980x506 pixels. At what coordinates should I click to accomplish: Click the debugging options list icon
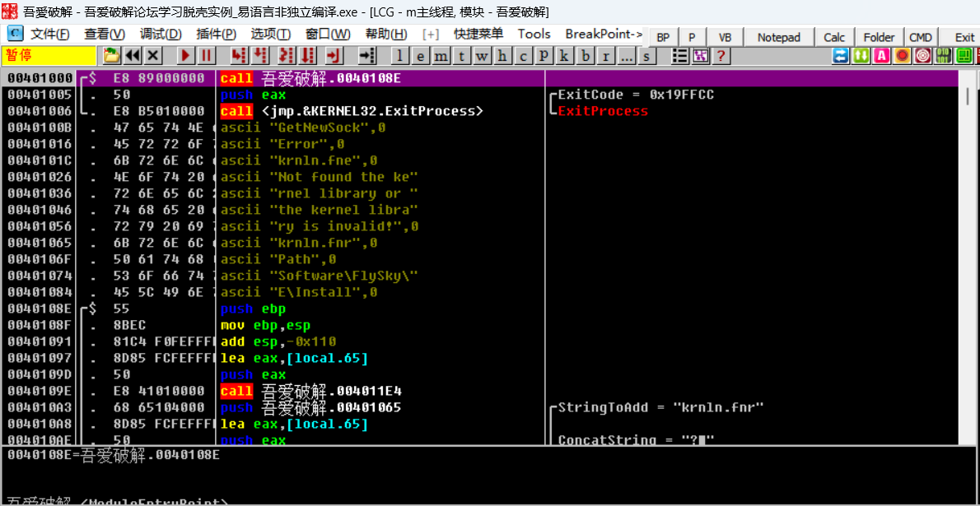(679, 56)
